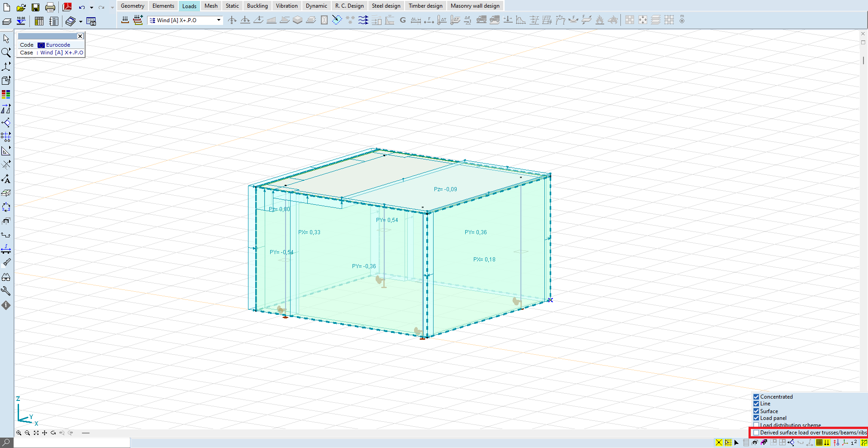The image size is (868, 448).
Task: Toggle the numbering 1² speed button
Action: [x=854, y=443]
